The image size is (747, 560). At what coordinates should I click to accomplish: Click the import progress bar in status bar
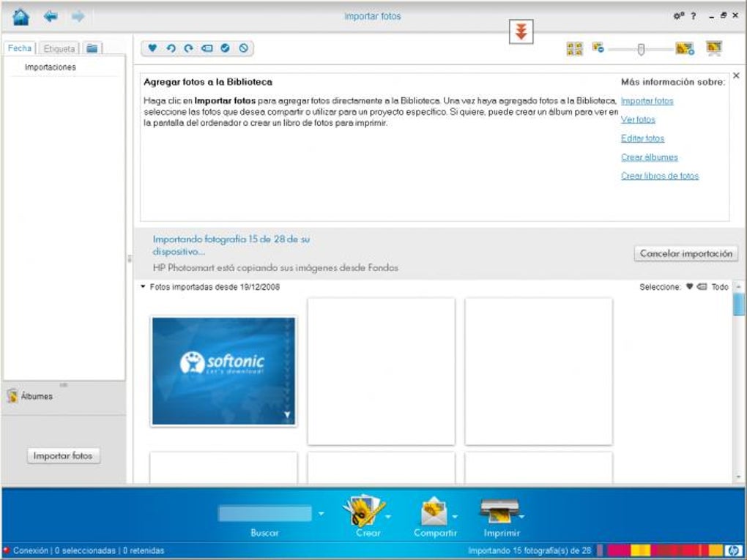pyautogui.click(x=661, y=550)
